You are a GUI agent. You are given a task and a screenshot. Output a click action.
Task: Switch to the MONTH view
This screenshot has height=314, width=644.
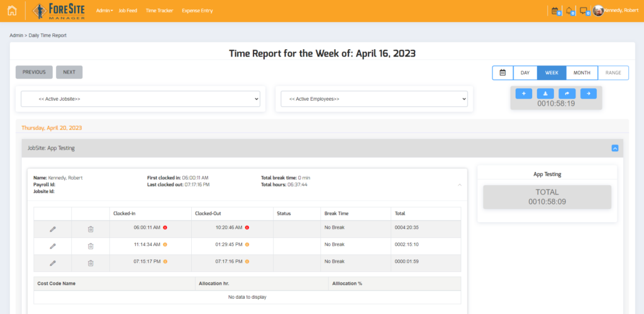(x=582, y=72)
